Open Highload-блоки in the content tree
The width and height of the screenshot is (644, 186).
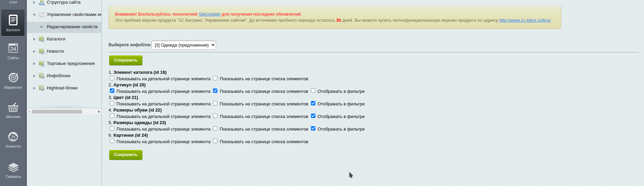[x=62, y=88]
